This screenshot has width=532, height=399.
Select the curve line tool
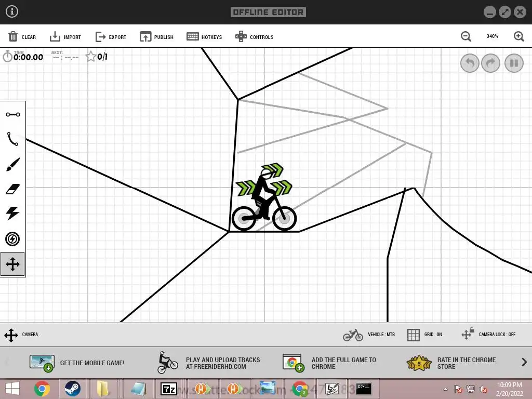13,139
